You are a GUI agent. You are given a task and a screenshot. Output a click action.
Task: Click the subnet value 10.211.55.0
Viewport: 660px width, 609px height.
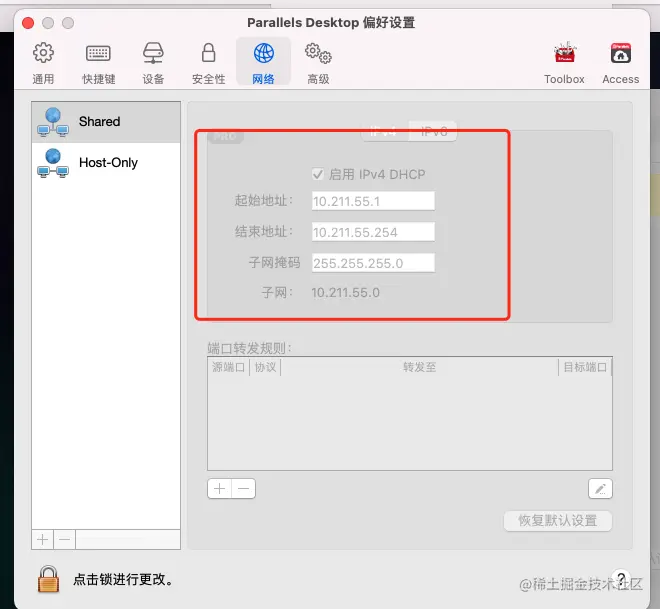(x=345, y=293)
